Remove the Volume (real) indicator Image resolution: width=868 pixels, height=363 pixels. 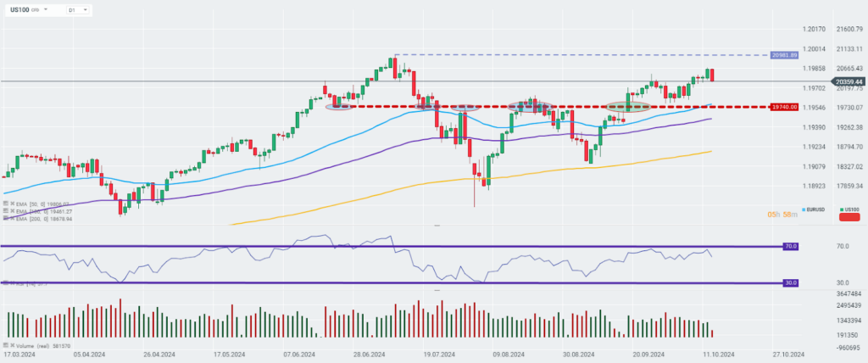pyautogui.click(x=12, y=346)
